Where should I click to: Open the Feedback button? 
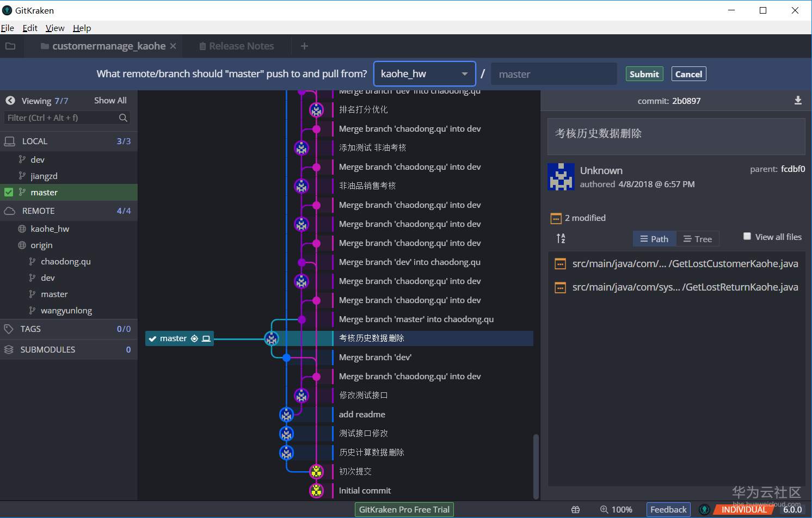click(668, 510)
